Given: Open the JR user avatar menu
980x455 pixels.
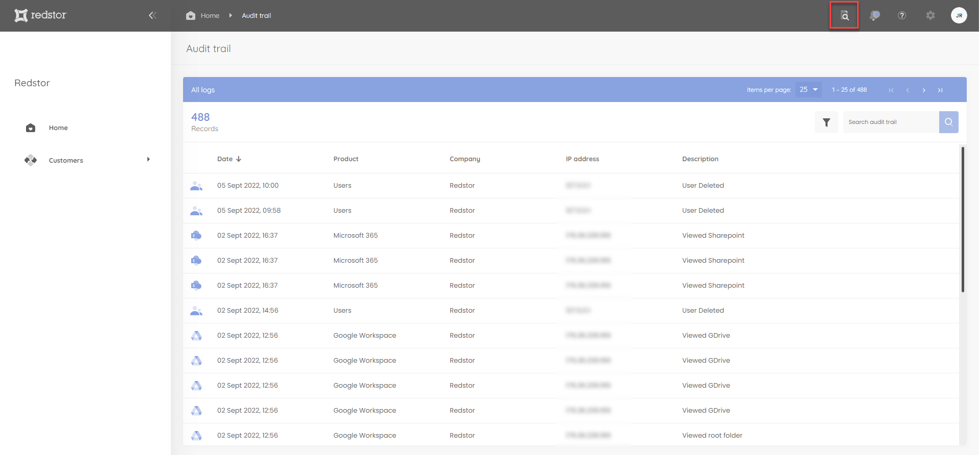Looking at the screenshot, I should coord(959,15).
